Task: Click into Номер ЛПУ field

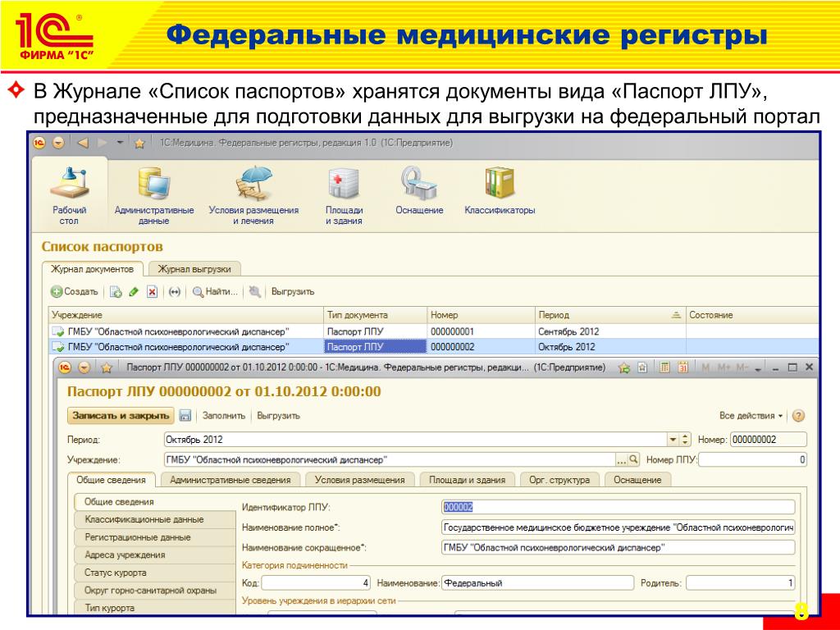Action: [x=753, y=459]
